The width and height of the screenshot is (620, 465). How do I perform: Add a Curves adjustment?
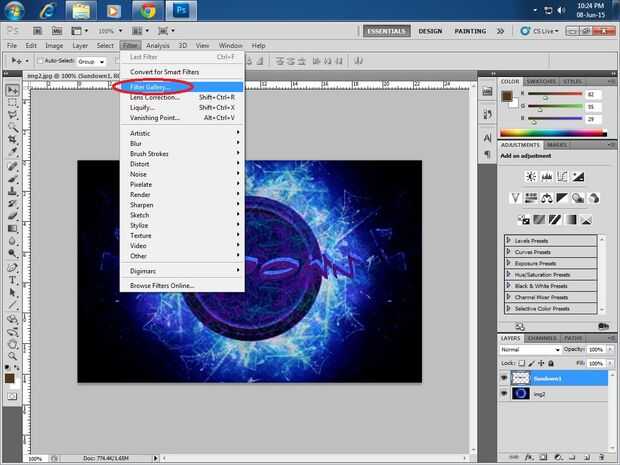[562, 177]
